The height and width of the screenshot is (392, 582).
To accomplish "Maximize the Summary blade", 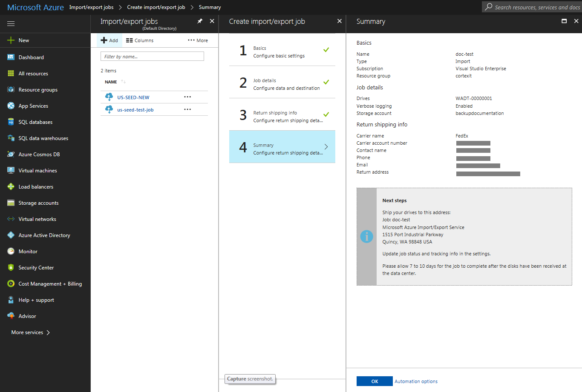I will [564, 21].
